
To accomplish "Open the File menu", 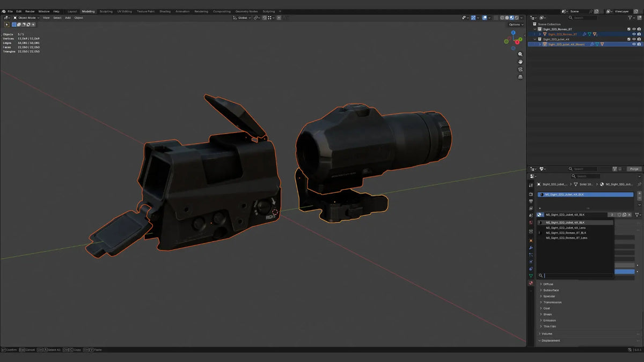I will click(x=10, y=11).
